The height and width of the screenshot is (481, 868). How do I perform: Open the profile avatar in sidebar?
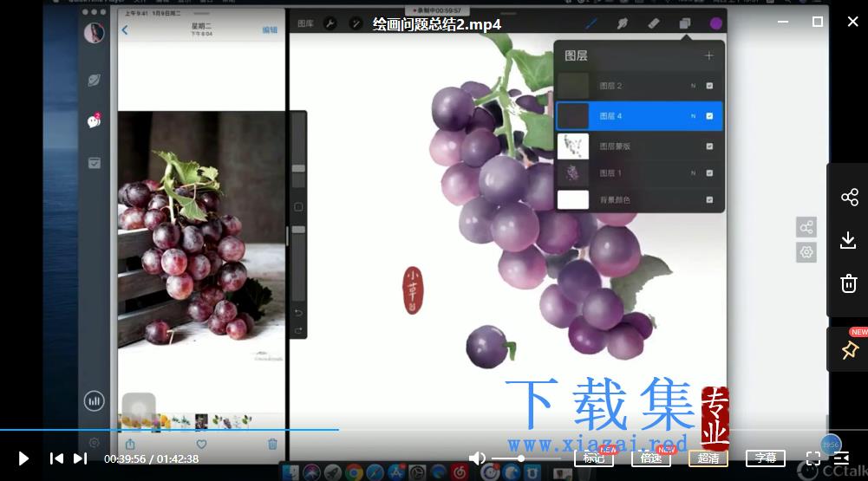coord(95,33)
